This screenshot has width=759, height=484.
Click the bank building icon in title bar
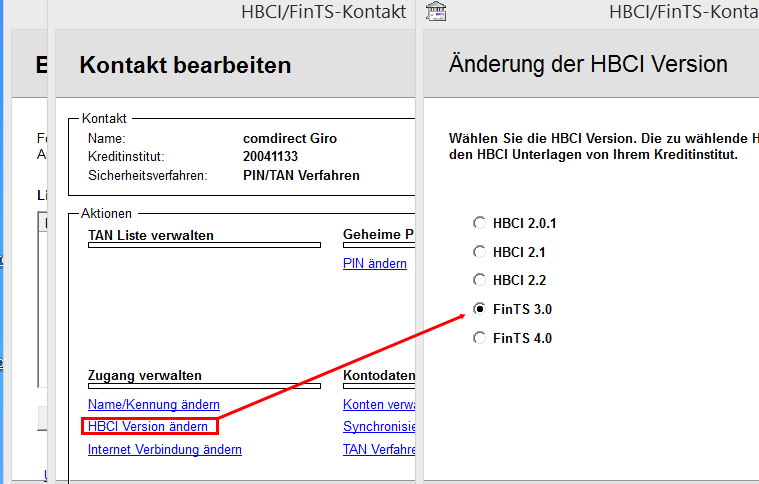(436, 12)
